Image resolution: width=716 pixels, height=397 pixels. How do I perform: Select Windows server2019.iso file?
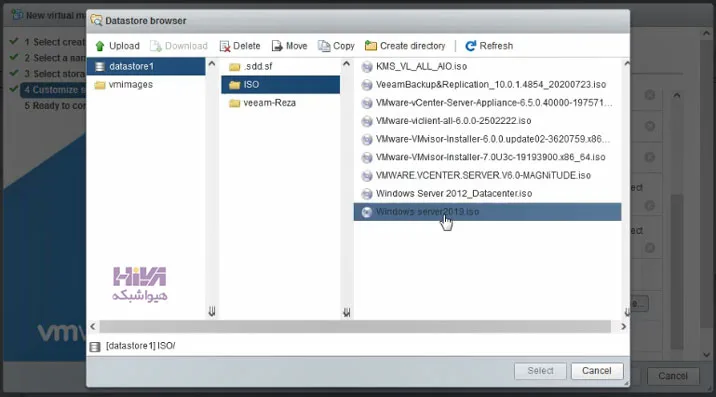(x=487, y=212)
